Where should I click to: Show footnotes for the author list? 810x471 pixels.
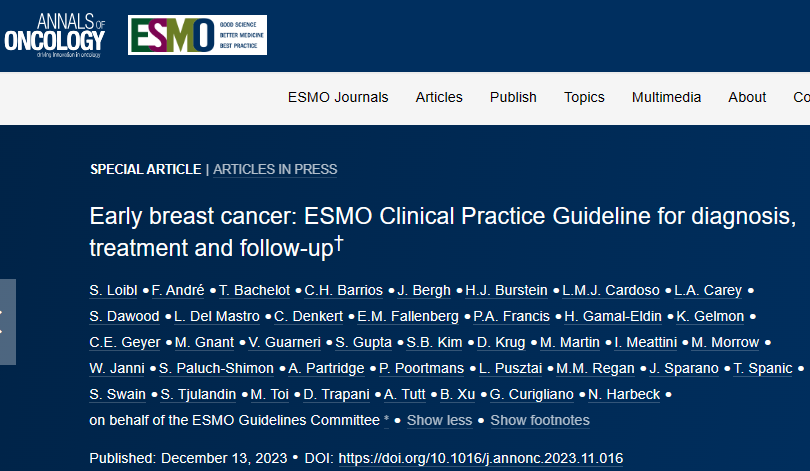[x=540, y=420]
